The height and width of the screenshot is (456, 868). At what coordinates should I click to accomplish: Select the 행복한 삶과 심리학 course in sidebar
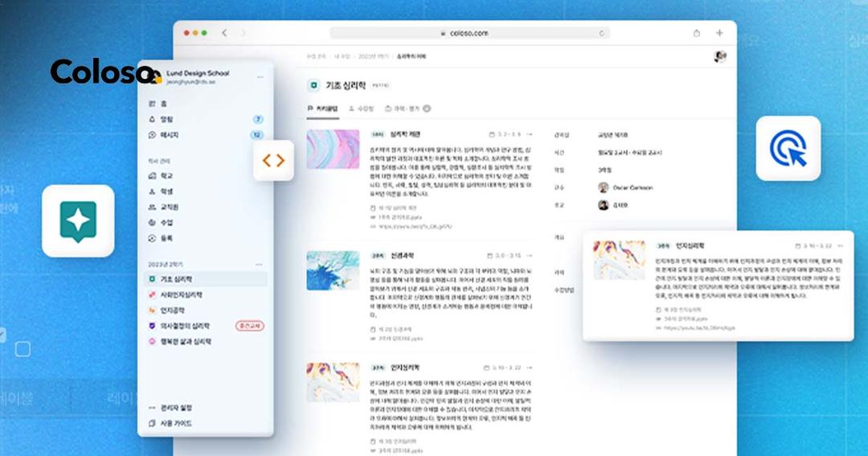point(205,342)
